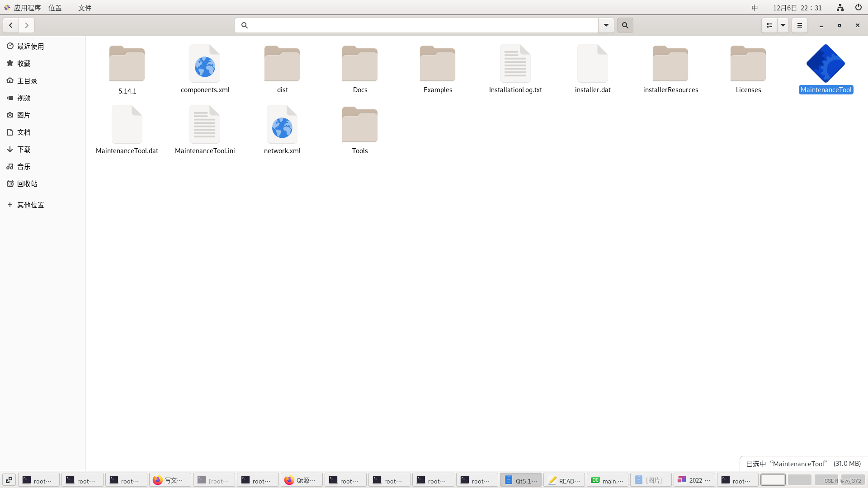The image size is (868, 488).
Task: Open the Firefox 写文 window from taskbar
Action: (170, 480)
